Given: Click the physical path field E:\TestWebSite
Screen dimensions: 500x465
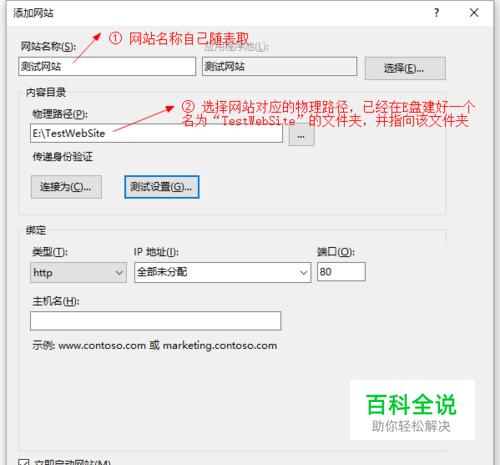Looking at the screenshot, I should [156, 133].
